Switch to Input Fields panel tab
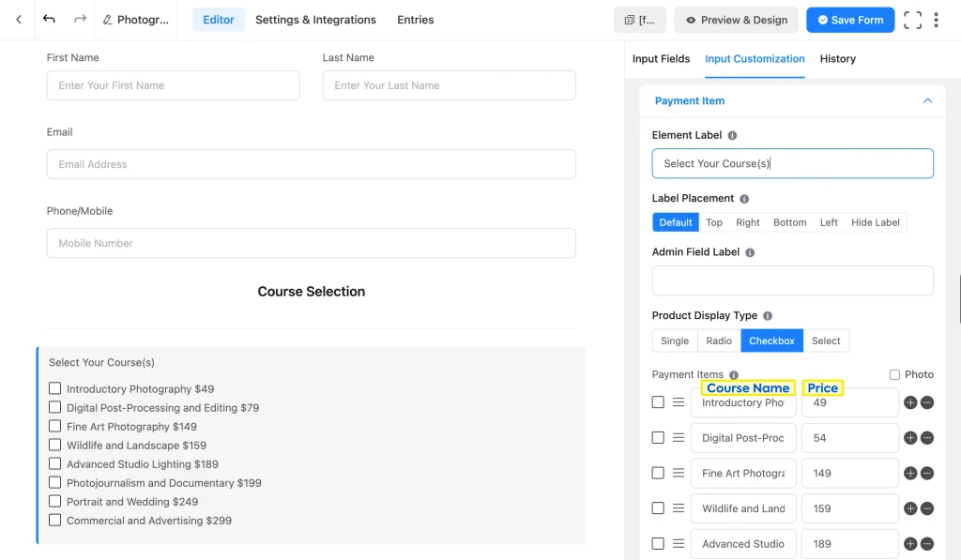 tap(661, 59)
